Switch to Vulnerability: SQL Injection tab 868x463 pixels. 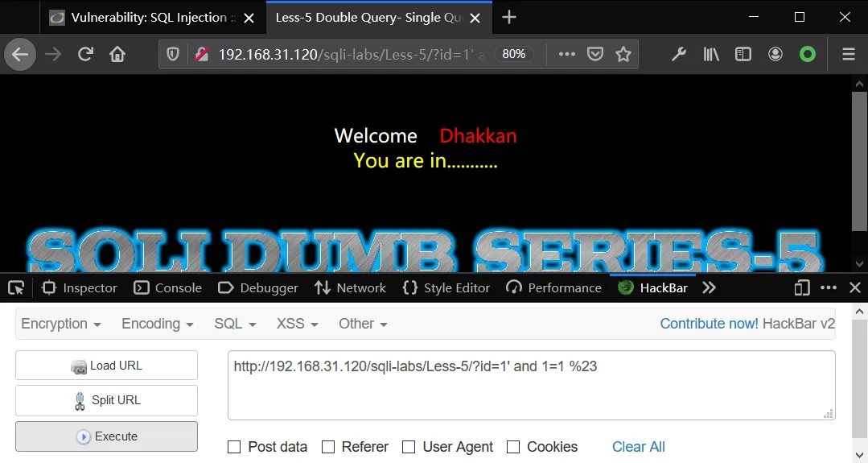[150, 18]
